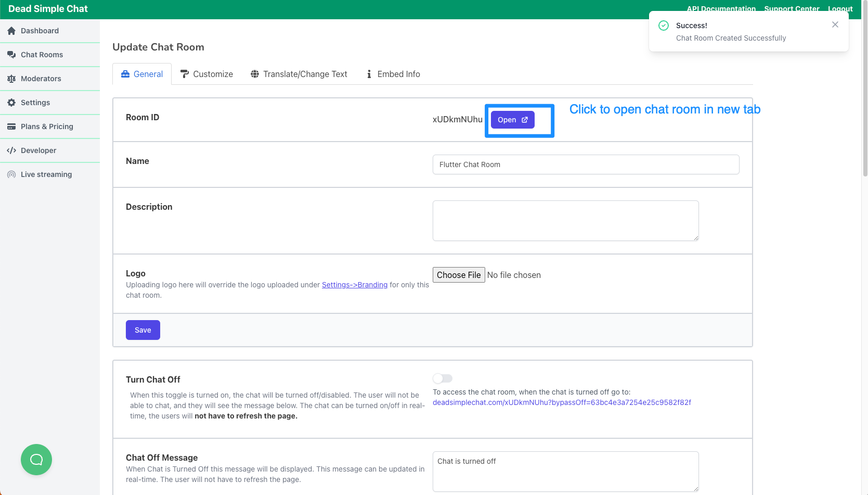The height and width of the screenshot is (495, 868).
Task: Click the bypassOff chat room URL
Action: [562, 402]
